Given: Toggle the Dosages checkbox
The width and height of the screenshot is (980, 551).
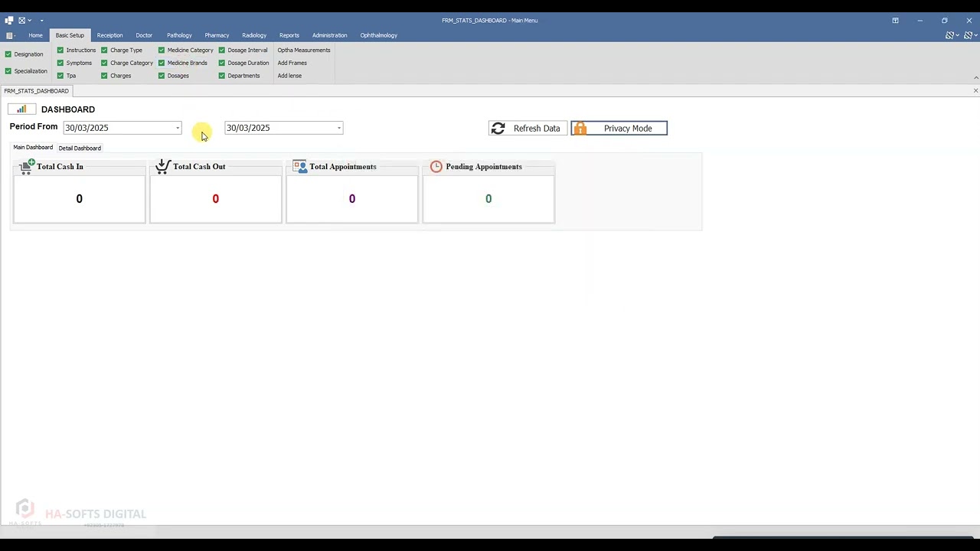Looking at the screenshot, I should point(162,76).
